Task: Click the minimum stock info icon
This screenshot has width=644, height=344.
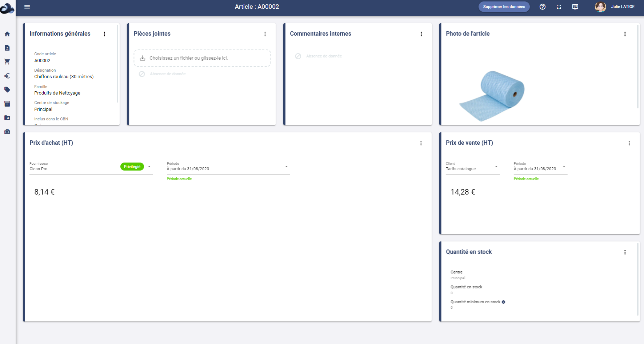Action: 503,302
